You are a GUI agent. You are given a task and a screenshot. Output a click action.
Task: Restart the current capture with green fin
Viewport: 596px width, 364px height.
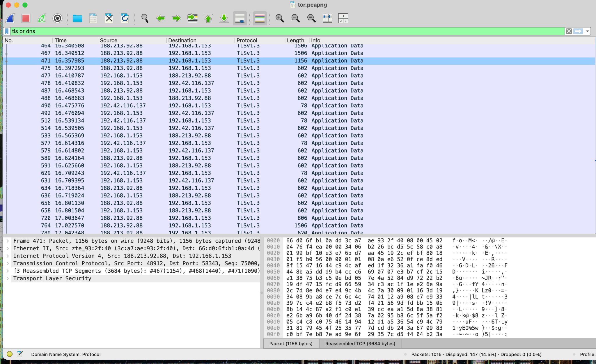(x=42, y=18)
